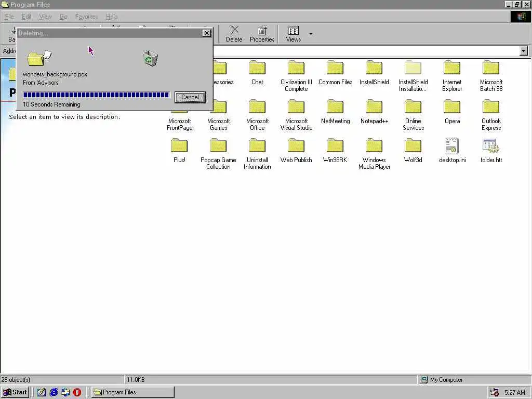
Task: Click the 5:27 AM taskbar clock
Action: click(514, 393)
